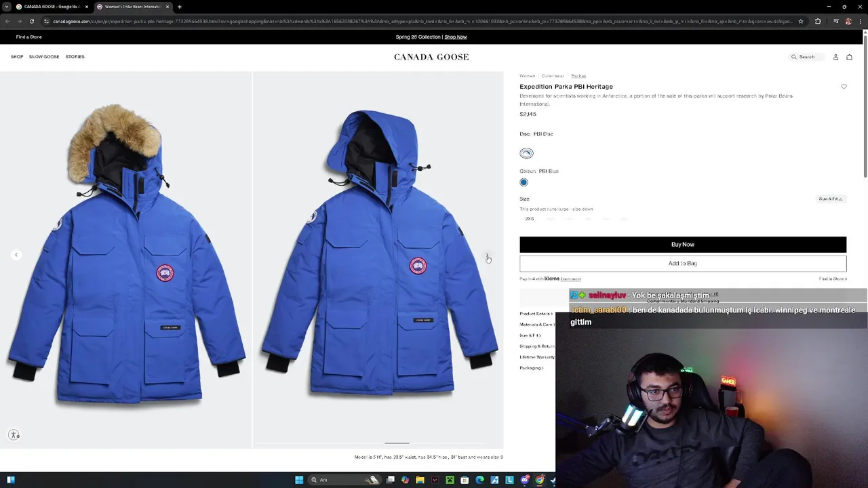Viewport: 868px width, 488px height.
Task: Expand Shipping & Returns section
Action: click(537, 346)
